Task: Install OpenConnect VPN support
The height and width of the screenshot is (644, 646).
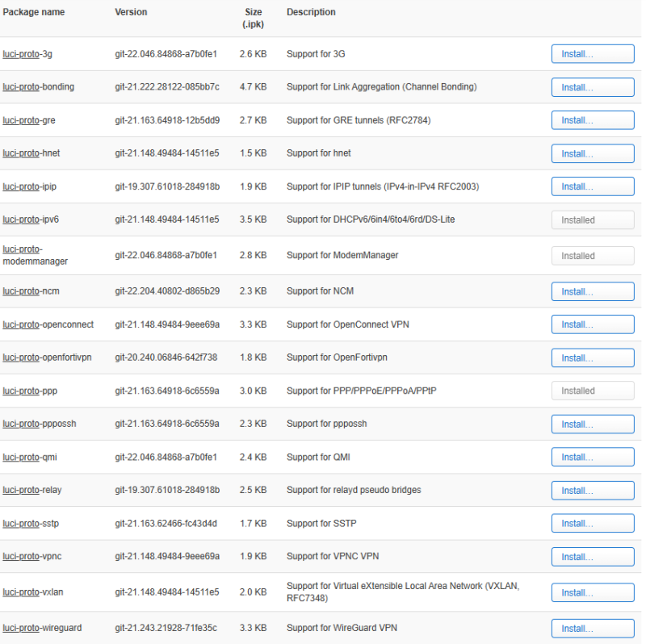Action: pyautogui.click(x=592, y=324)
